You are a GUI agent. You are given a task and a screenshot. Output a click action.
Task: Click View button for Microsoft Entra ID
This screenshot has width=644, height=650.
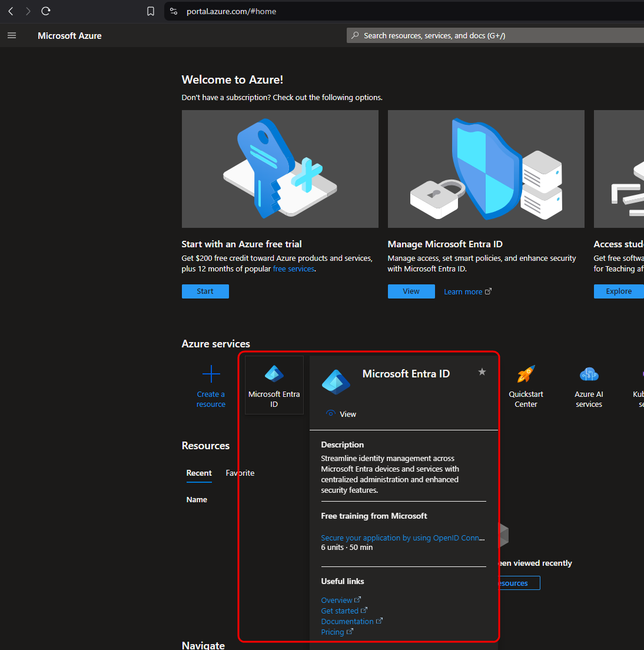411,291
